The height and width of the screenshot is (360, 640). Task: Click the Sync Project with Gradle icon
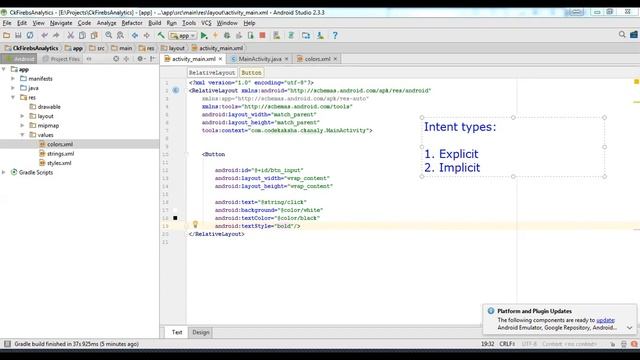291,36
